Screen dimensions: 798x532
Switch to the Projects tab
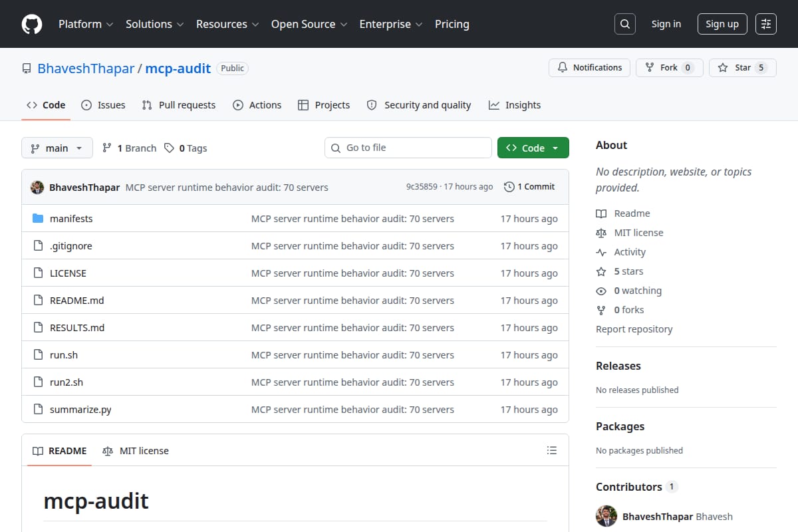[x=324, y=105]
